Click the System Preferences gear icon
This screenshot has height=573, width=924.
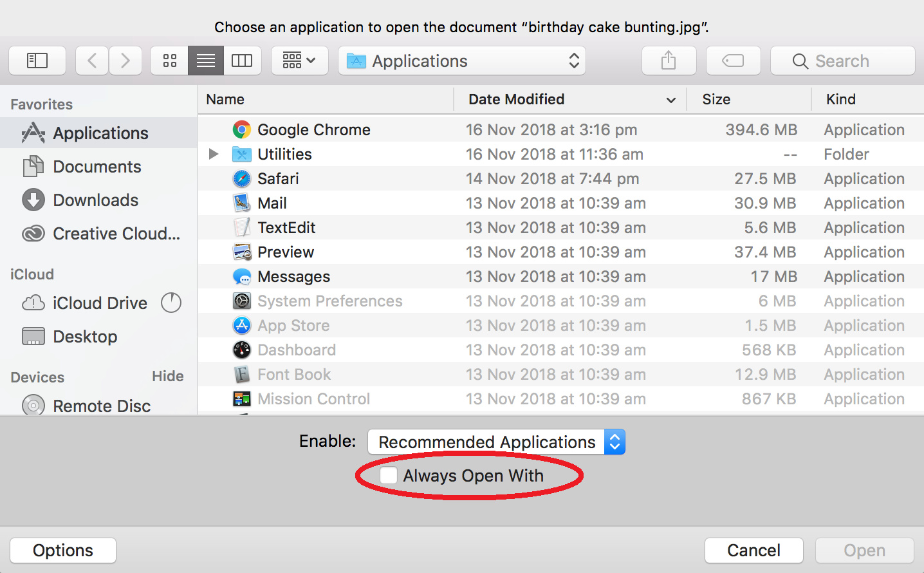tap(242, 301)
